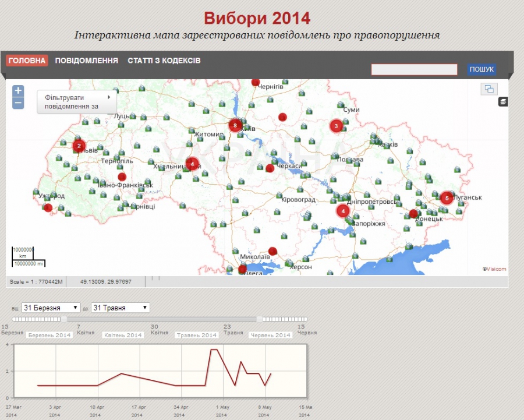524x420 pixels.
Task: Toggle the overview map window icon
Action: coord(488,89)
